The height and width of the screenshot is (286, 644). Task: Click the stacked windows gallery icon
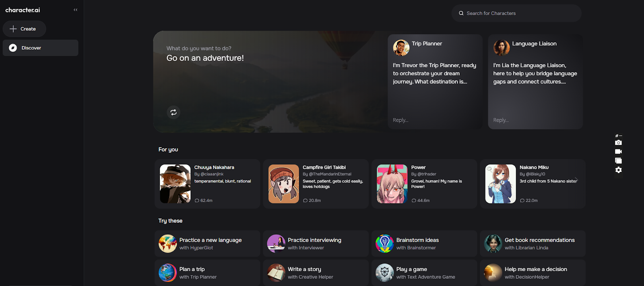point(619,161)
